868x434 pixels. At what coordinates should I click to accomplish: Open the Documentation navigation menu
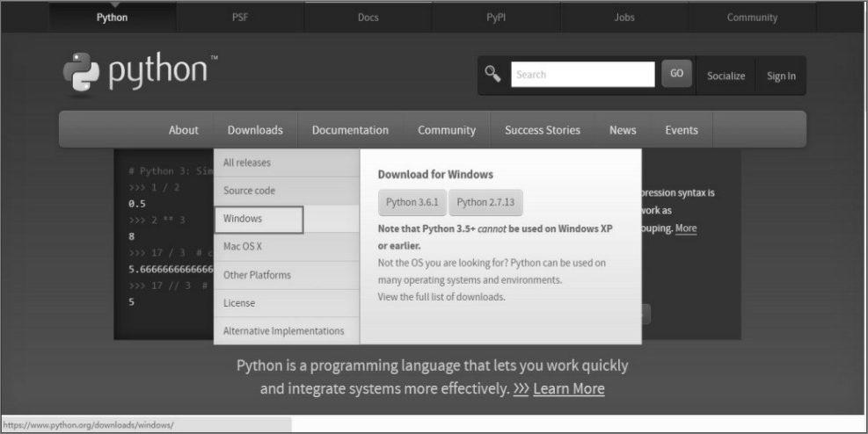tap(350, 130)
